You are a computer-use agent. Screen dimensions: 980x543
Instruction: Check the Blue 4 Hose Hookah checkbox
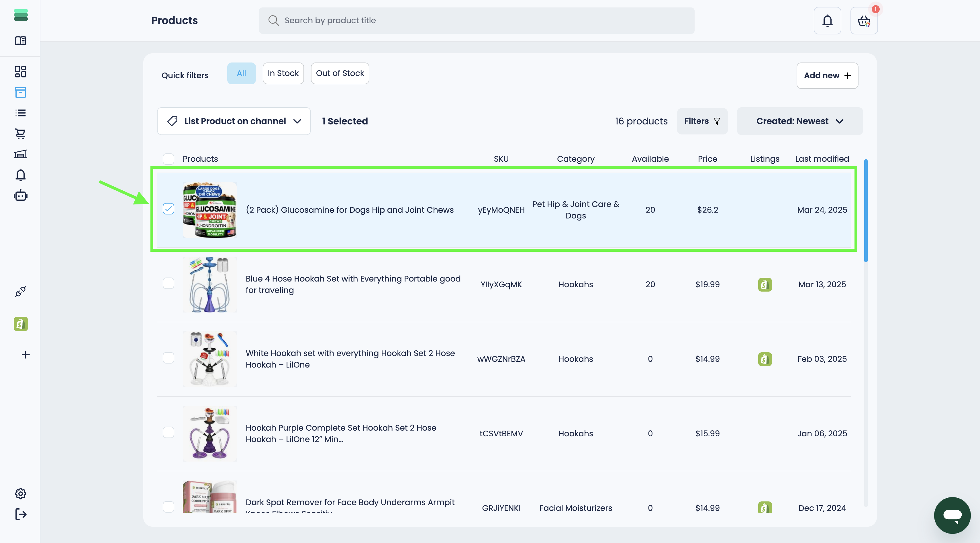tap(168, 284)
